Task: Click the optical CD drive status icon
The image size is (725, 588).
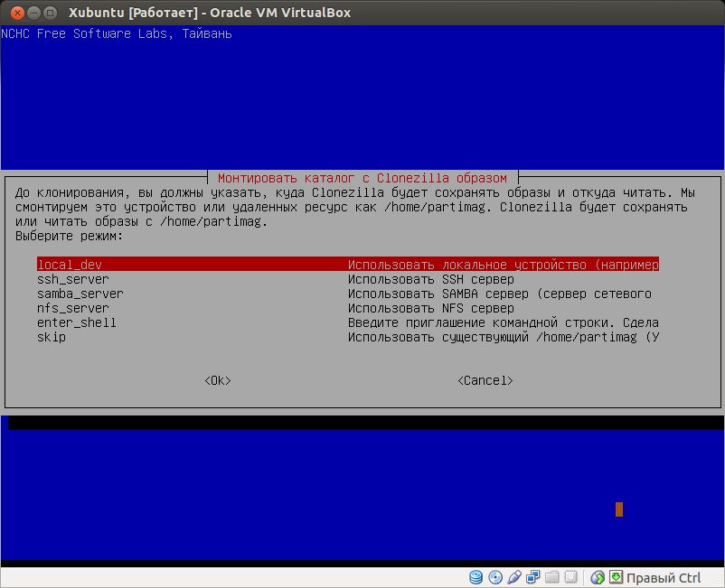Action: click(x=495, y=577)
